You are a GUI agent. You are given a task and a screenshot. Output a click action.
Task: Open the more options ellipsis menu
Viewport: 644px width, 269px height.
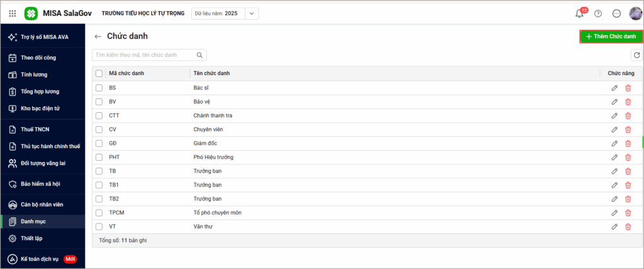point(616,13)
